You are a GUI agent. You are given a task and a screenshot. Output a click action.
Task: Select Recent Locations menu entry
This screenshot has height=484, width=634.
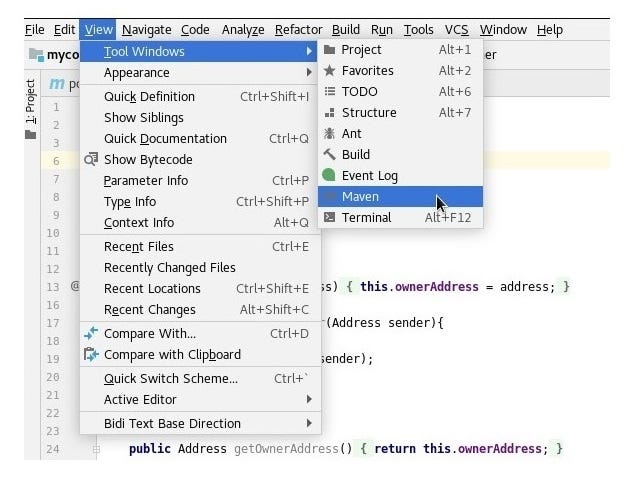tap(200, 289)
